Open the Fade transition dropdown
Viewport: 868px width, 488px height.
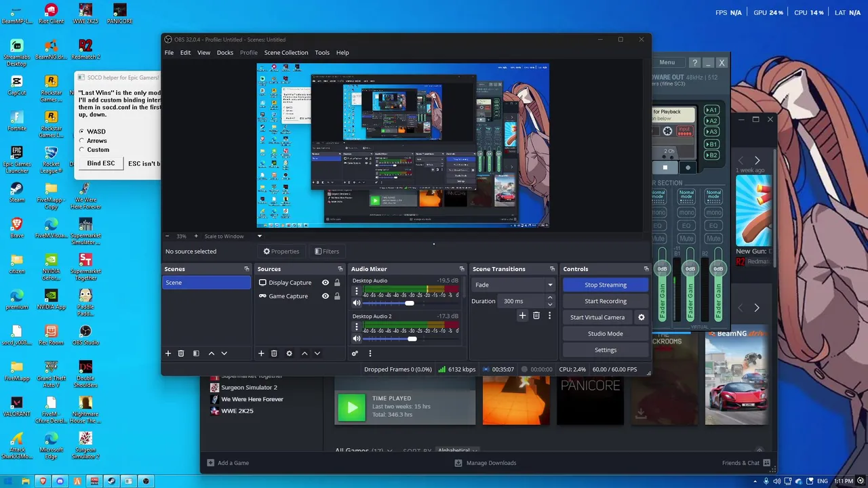513,285
